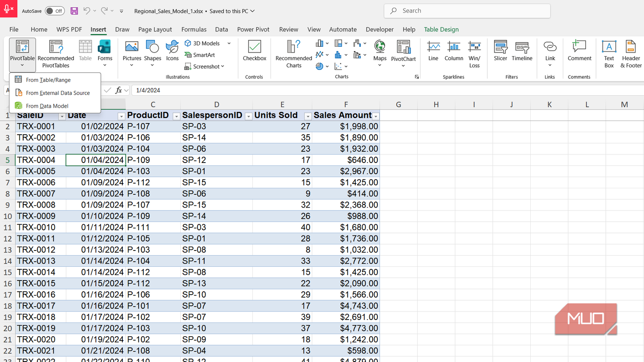This screenshot has height=362, width=644.
Task: Click the Undo arrow
Action: point(87,11)
